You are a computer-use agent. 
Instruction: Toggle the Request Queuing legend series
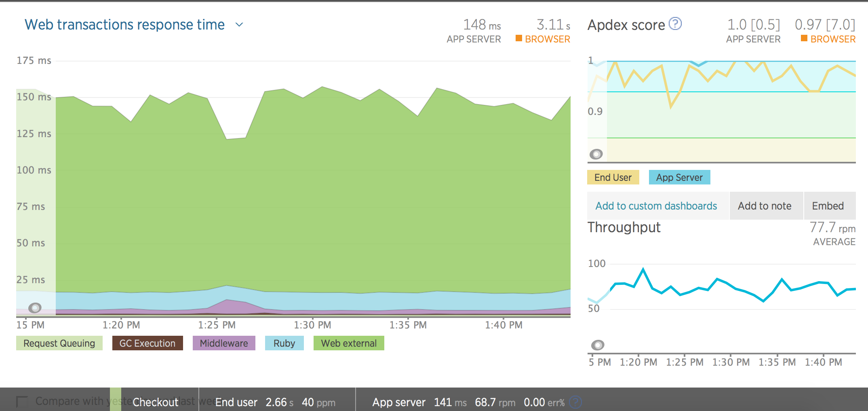coord(59,343)
